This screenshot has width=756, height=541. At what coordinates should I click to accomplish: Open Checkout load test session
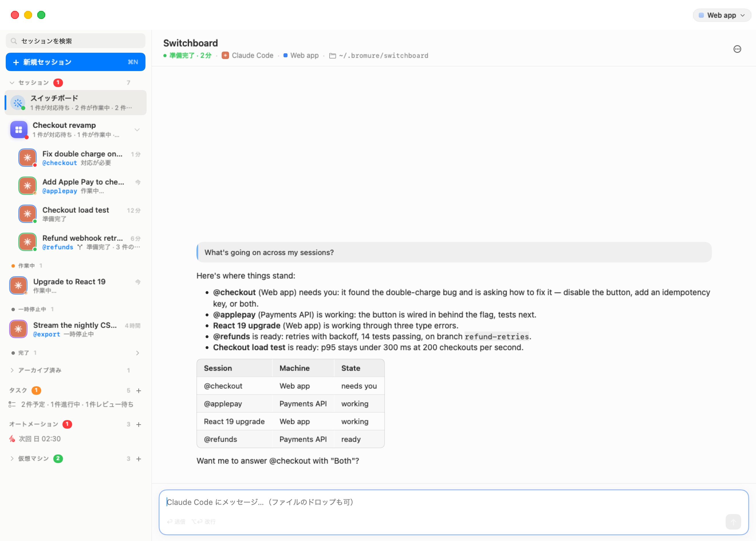coord(80,213)
